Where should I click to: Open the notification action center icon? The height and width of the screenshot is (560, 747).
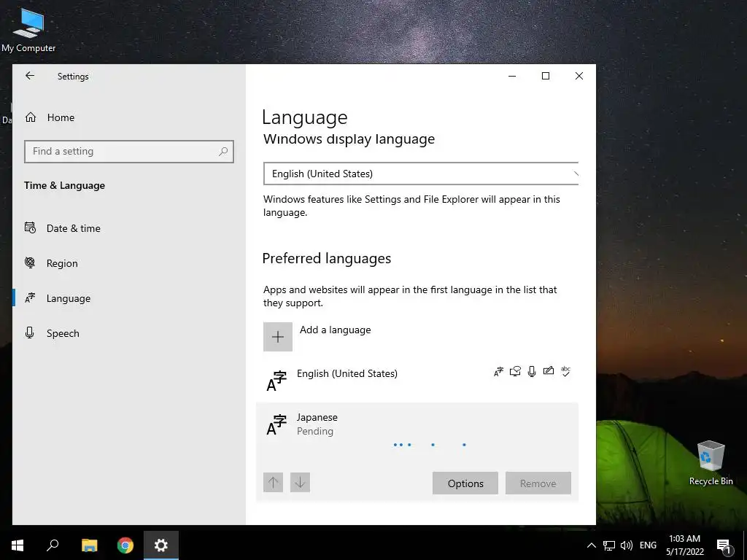click(x=724, y=545)
